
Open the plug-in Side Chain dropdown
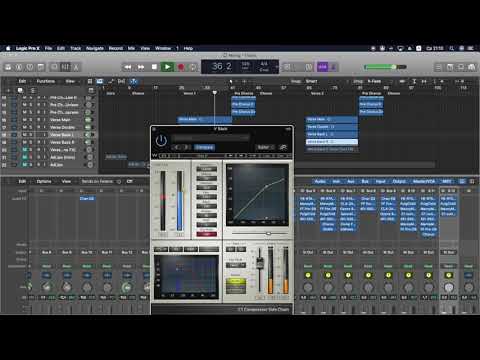[265, 147]
